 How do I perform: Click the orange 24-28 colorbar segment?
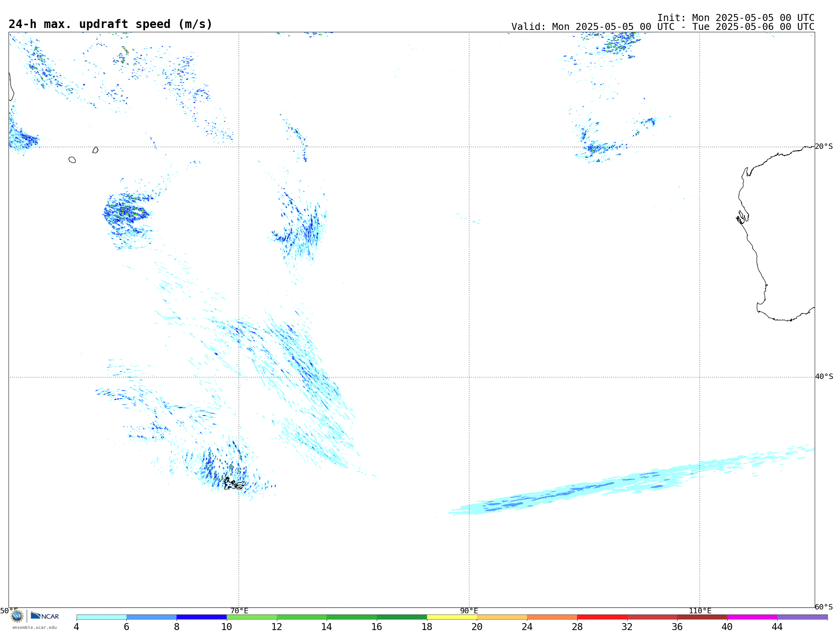click(x=552, y=617)
